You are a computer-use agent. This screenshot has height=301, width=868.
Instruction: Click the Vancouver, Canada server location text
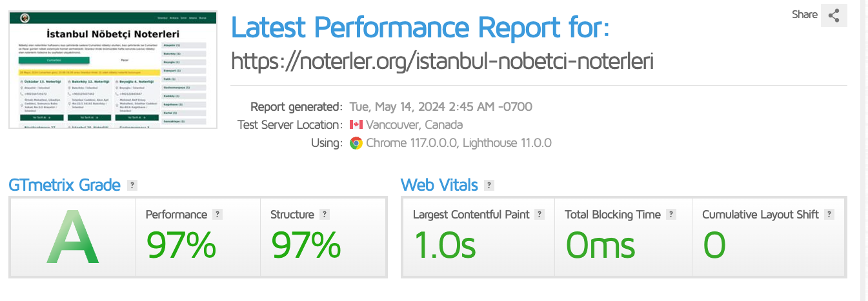pos(414,125)
